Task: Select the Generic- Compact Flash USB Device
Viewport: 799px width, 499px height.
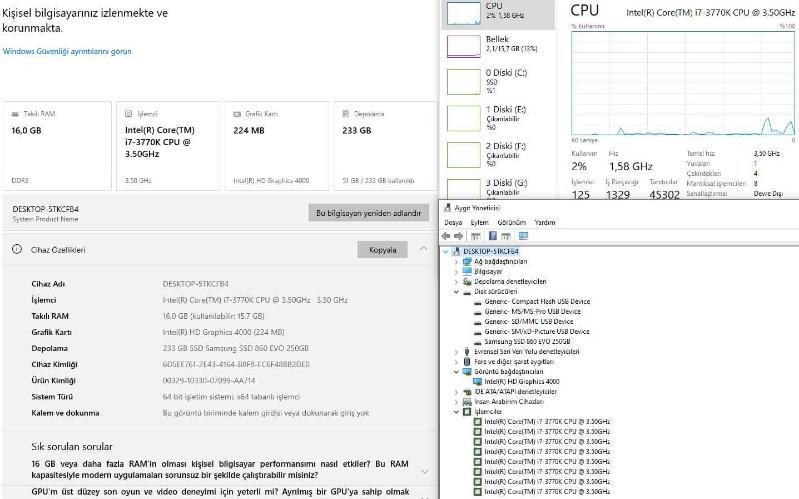Action: pos(536,301)
